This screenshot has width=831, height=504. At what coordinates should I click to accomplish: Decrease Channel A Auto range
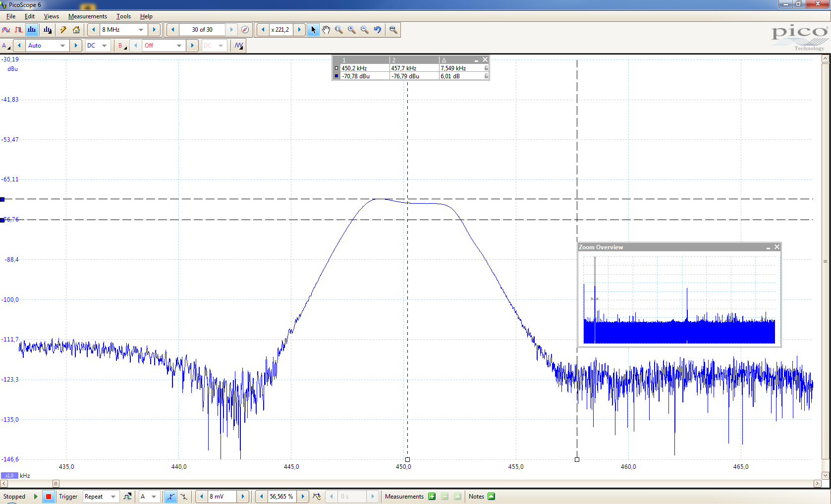tap(19, 46)
